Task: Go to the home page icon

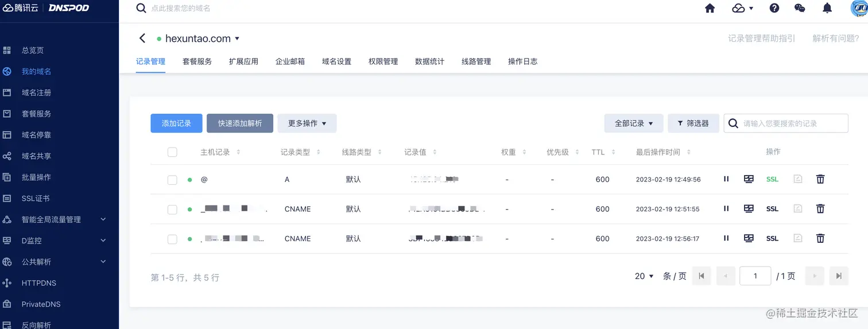Action: point(710,8)
